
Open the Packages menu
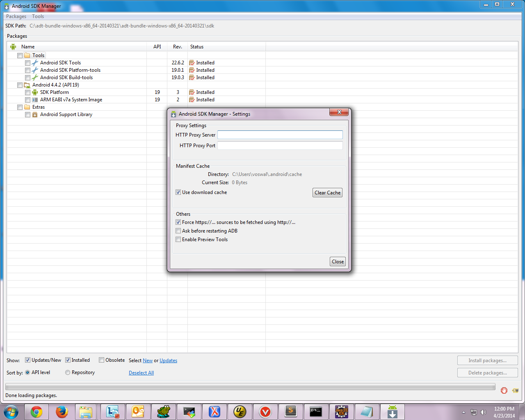pyautogui.click(x=16, y=16)
